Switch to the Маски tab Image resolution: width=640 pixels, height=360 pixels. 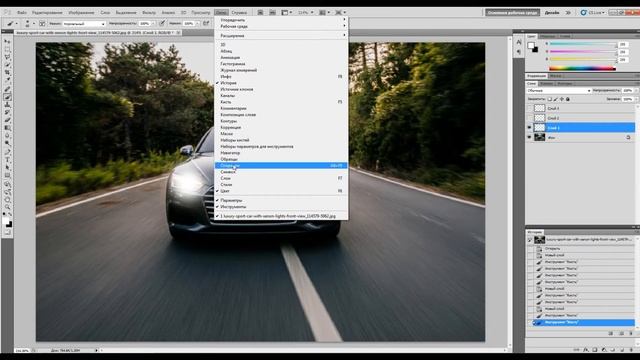[556, 76]
